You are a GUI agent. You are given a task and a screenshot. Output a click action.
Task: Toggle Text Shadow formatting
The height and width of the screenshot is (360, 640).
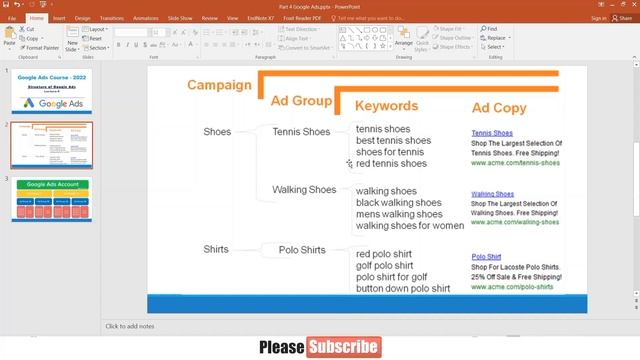coord(145,44)
